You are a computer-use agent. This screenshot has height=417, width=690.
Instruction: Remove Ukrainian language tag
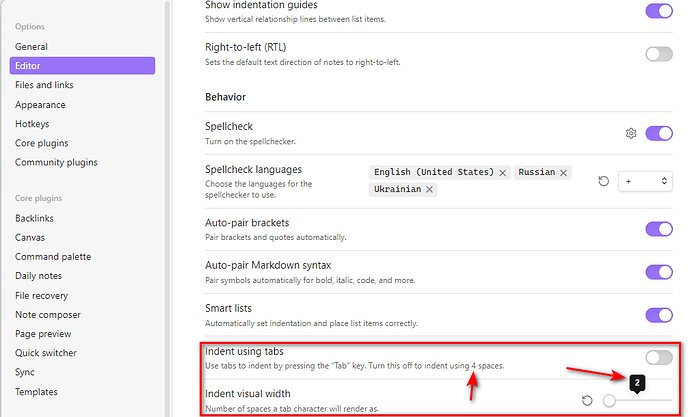(429, 190)
